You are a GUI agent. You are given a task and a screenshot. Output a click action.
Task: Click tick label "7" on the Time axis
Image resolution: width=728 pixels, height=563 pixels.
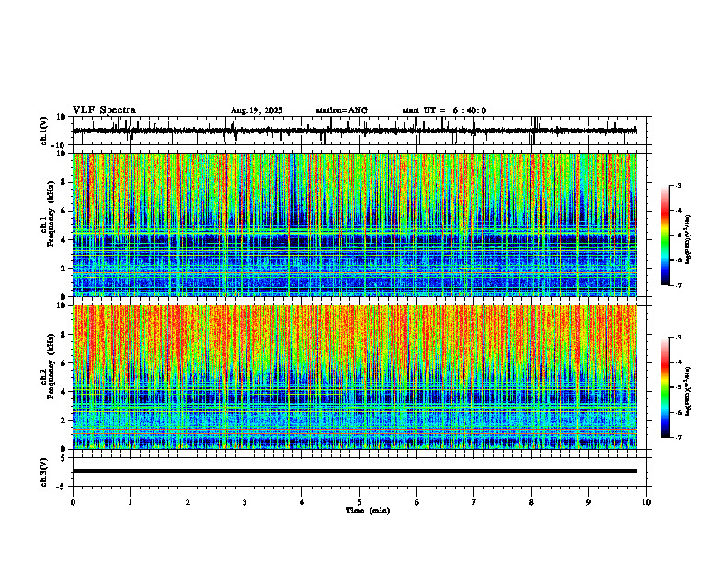[474, 502]
